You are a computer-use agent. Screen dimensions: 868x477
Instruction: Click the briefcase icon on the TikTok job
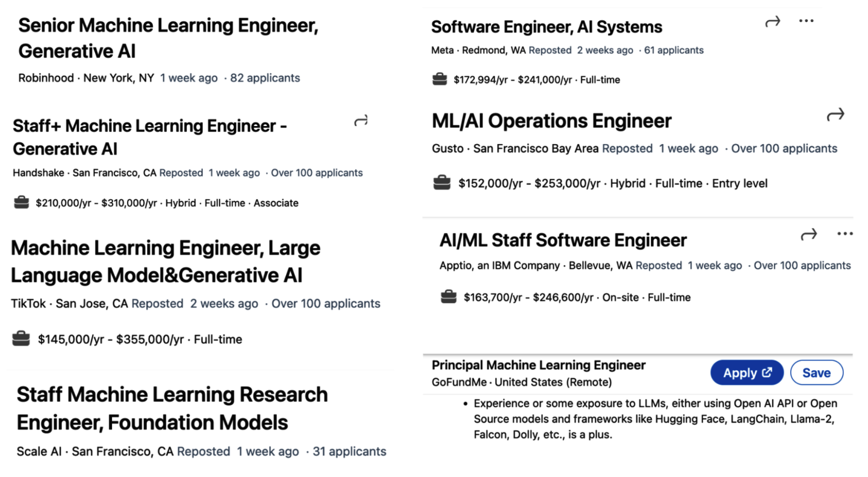coord(21,339)
